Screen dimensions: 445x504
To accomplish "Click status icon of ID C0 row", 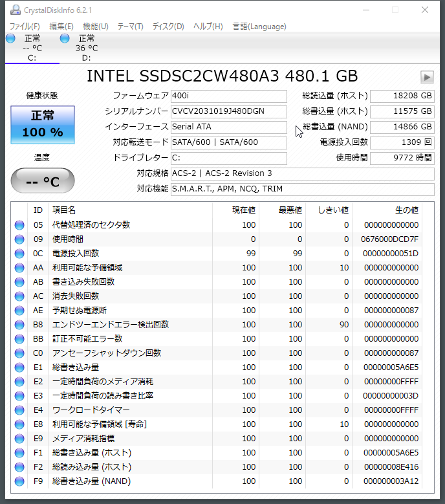I will (19, 353).
